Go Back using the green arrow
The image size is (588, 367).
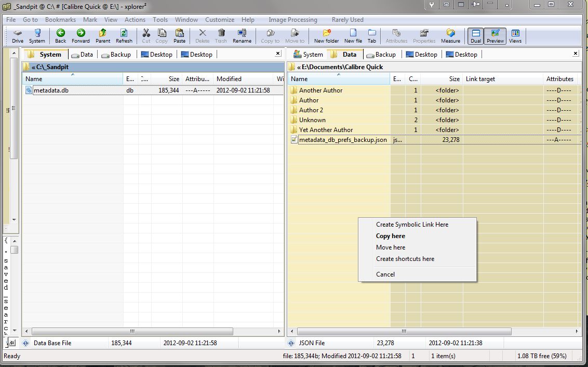(60, 36)
